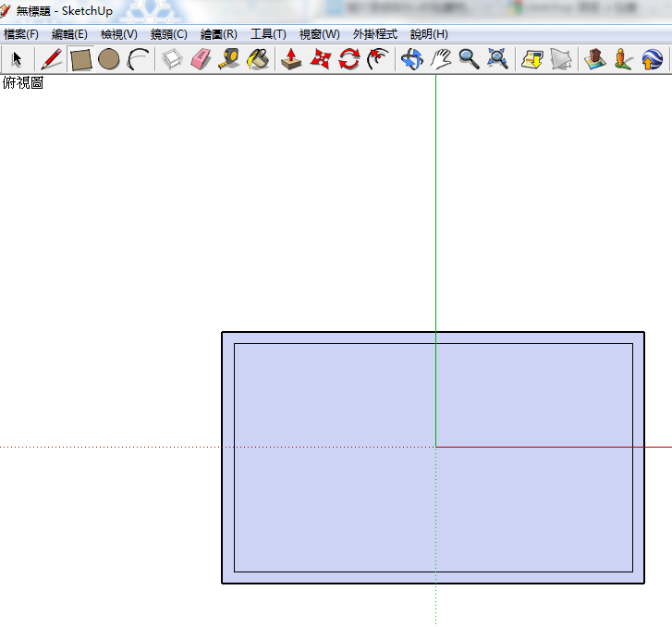Choose the Tape Measure tool
672x627 pixels.
click(x=229, y=59)
